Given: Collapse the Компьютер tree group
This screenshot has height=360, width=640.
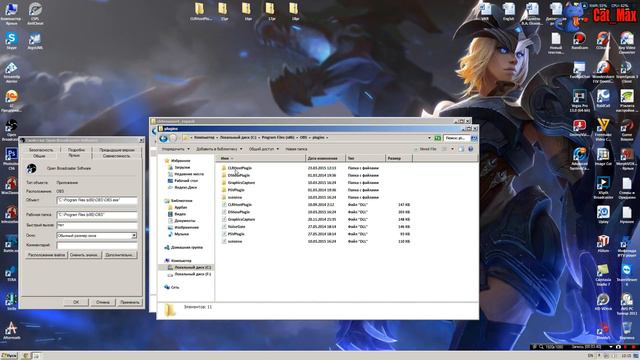Looking at the screenshot, I should point(178,260).
